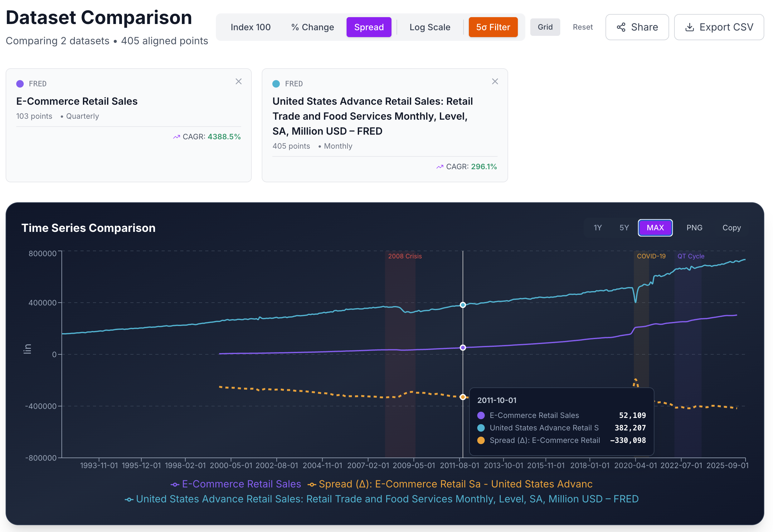The image size is (773, 532).
Task: Click Reset to clear chart settings
Action: (582, 27)
